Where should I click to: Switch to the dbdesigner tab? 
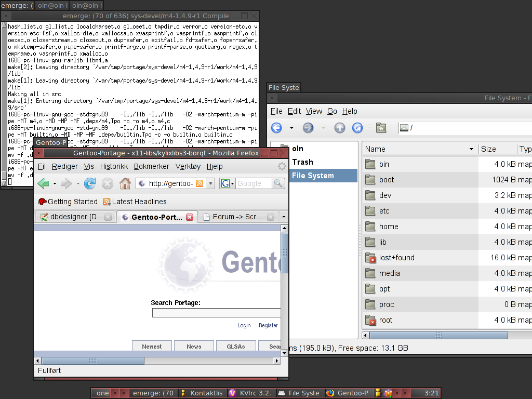click(x=75, y=217)
